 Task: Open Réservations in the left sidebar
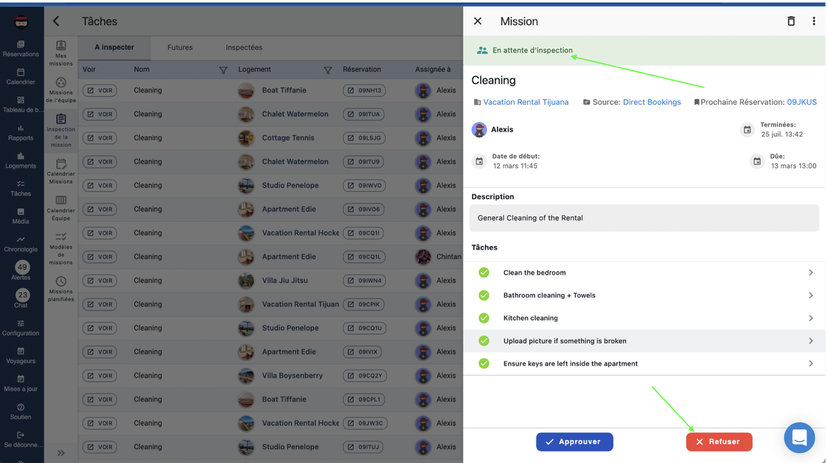point(21,49)
